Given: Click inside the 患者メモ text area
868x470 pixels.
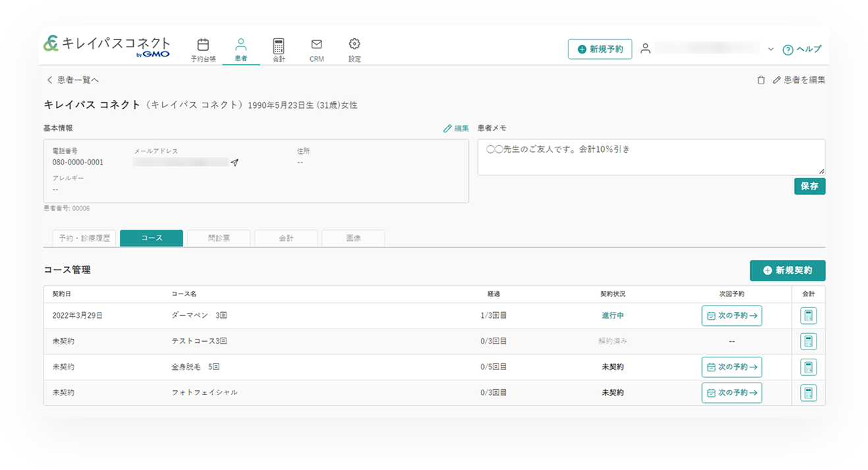Looking at the screenshot, I should pyautogui.click(x=651, y=157).
